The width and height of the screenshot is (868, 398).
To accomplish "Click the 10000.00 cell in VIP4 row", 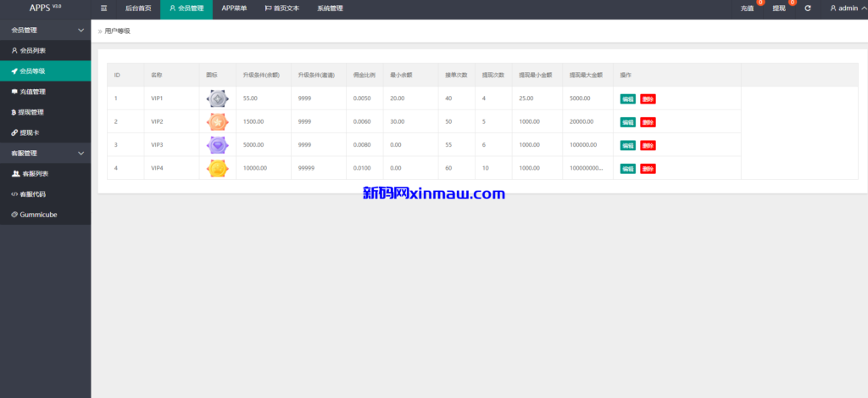I will coord(264,169).
